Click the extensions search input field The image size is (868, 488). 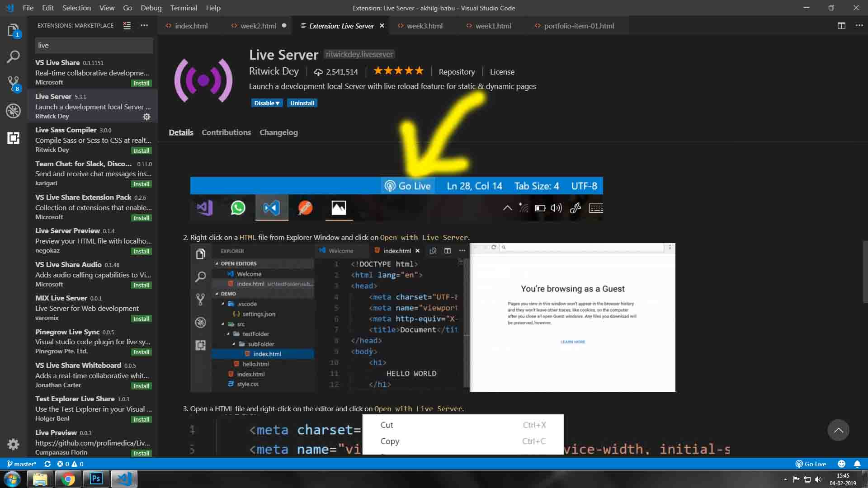click(94, 45)
